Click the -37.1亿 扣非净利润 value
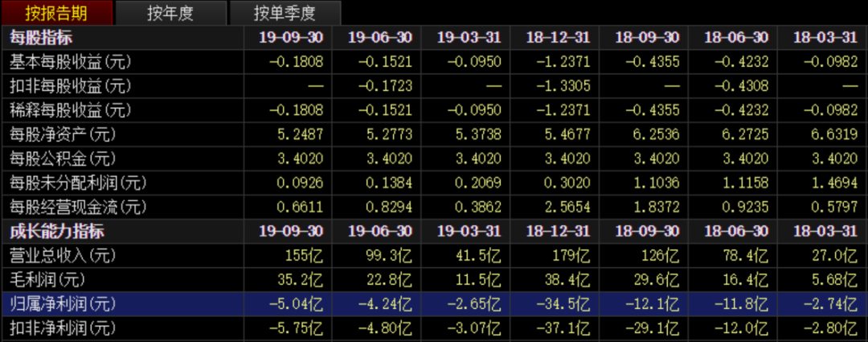 [x=565, y=328]
